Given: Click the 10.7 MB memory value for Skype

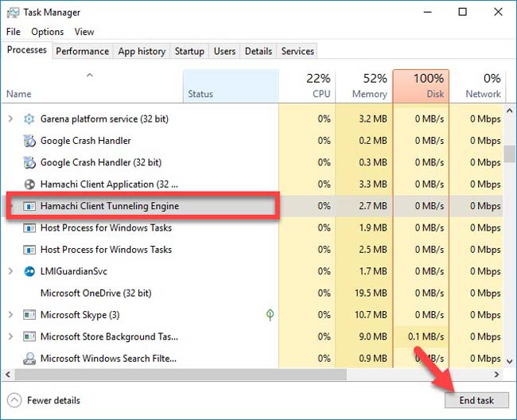Looking at the screenshot, I should click(x=371, y=315).
